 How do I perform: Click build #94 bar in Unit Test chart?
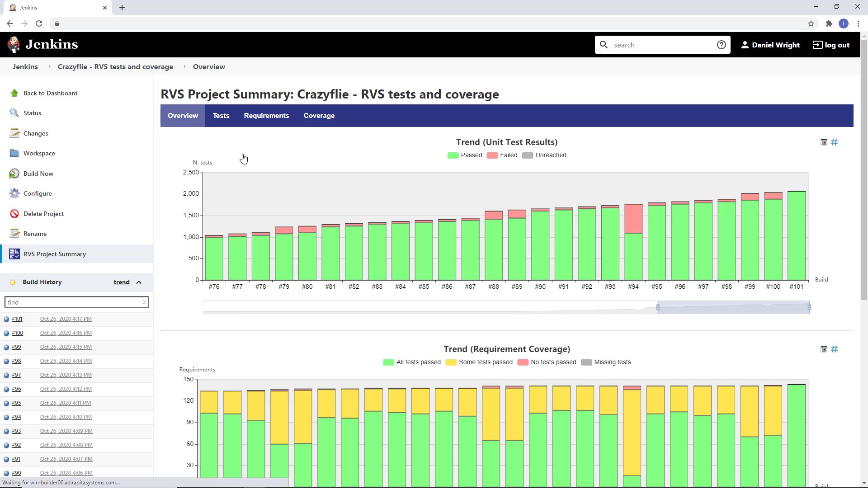(633, 242)
